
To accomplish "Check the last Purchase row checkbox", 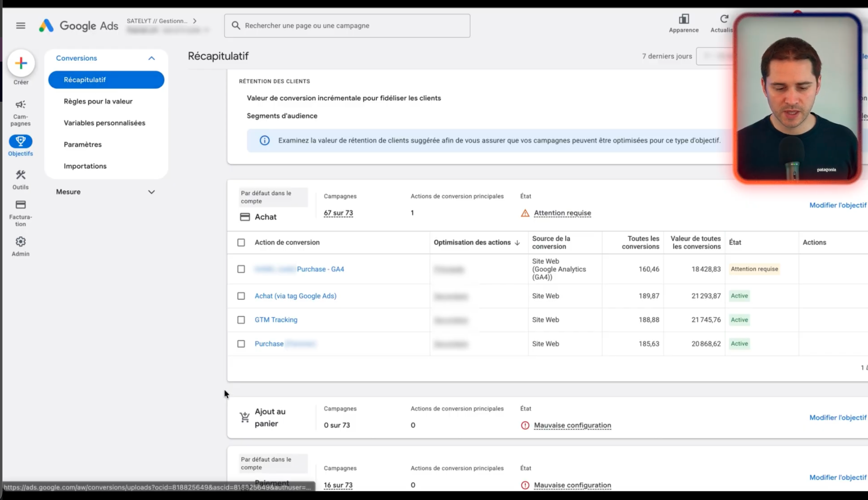I will 241,344.
